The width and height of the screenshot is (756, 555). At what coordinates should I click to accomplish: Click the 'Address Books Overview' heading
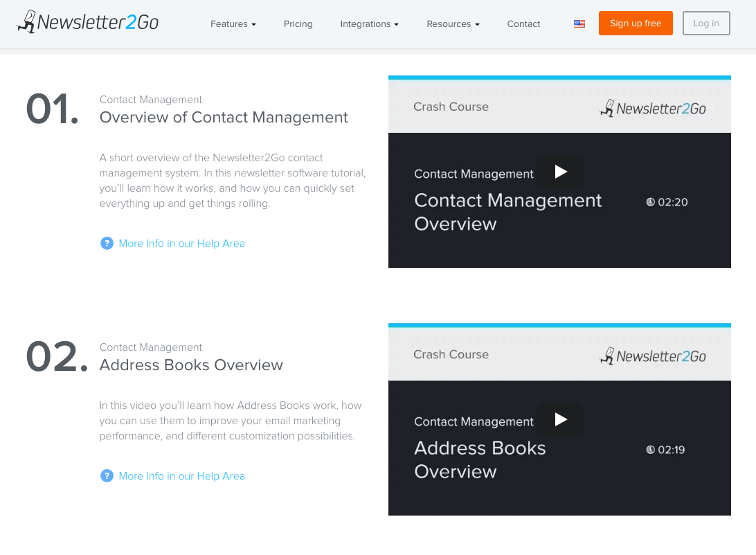point(191,365)
